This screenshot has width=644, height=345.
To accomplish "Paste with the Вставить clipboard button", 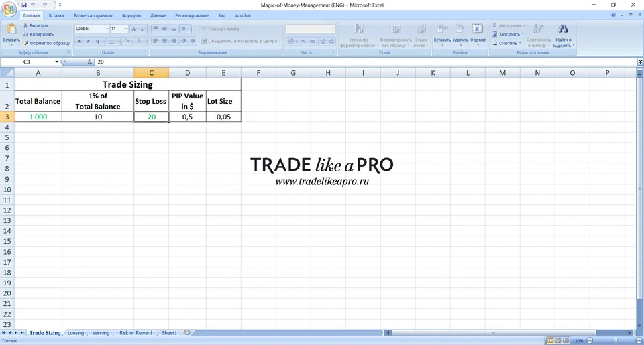I will pos(11,33).
